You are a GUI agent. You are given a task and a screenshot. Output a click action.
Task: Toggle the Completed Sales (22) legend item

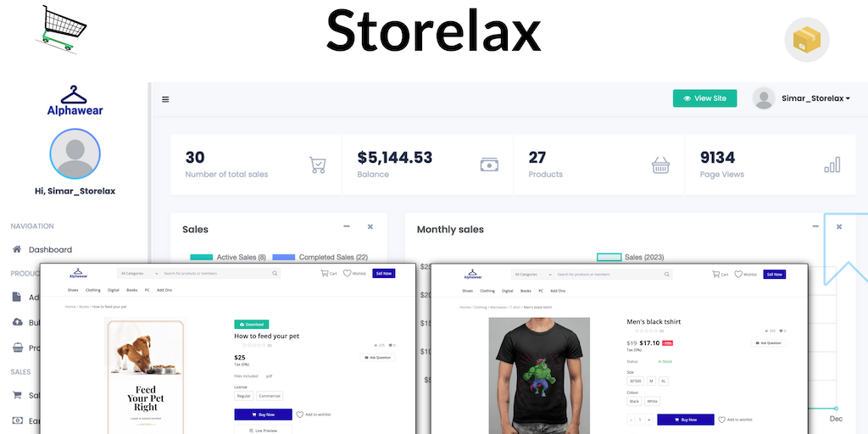click(x=320, y=258)
